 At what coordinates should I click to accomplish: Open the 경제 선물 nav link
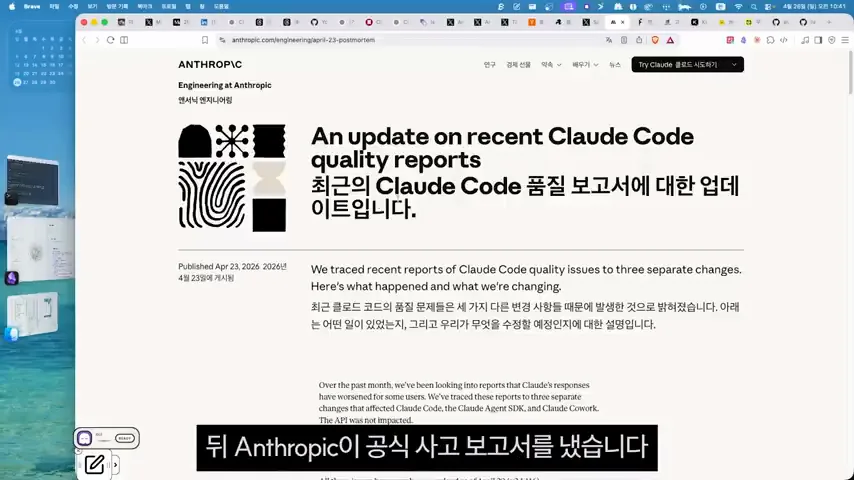(x=518, y=64)
